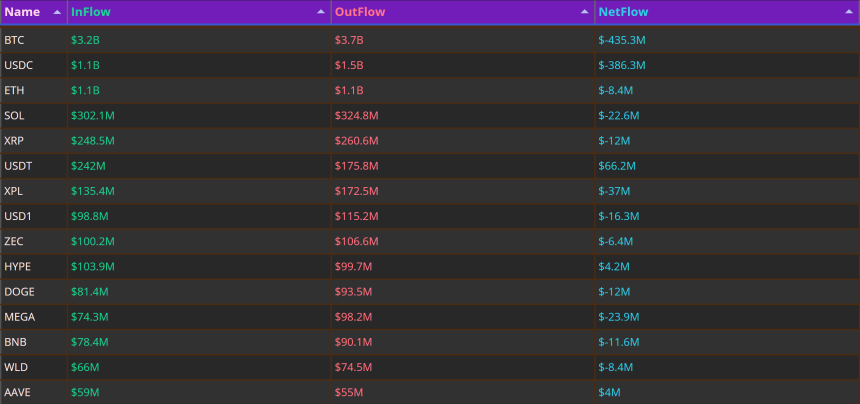Screen dimensions: 860x404
Task: Select the USDT name cell
Action: 34,166
